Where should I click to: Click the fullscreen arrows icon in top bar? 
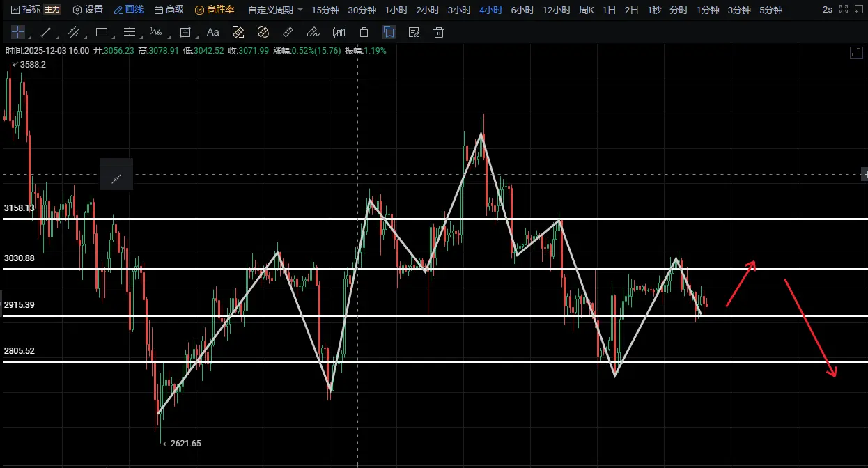coord(843,10)
